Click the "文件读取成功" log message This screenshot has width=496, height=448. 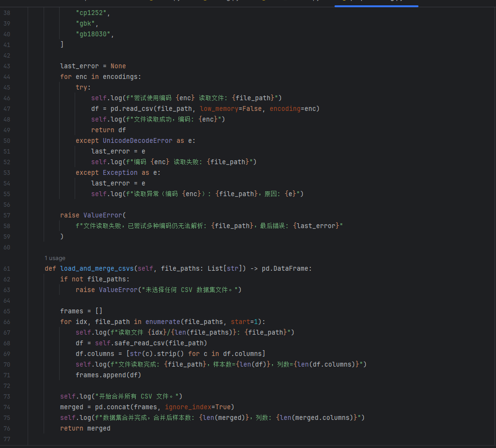152,120
